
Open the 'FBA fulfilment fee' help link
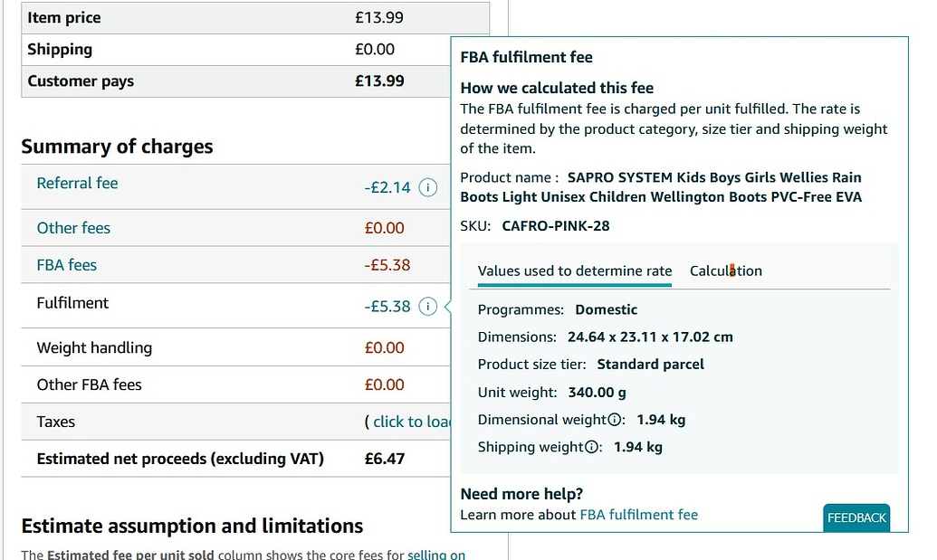[638, 515]
